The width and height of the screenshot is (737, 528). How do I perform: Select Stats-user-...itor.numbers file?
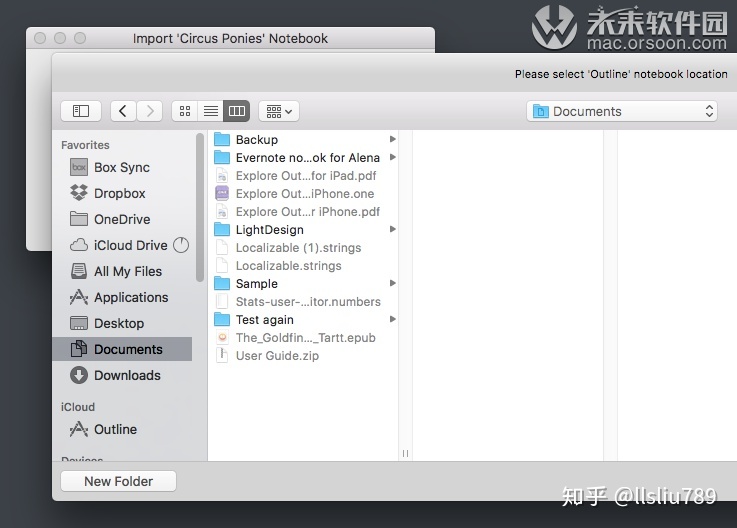point(308,301)
